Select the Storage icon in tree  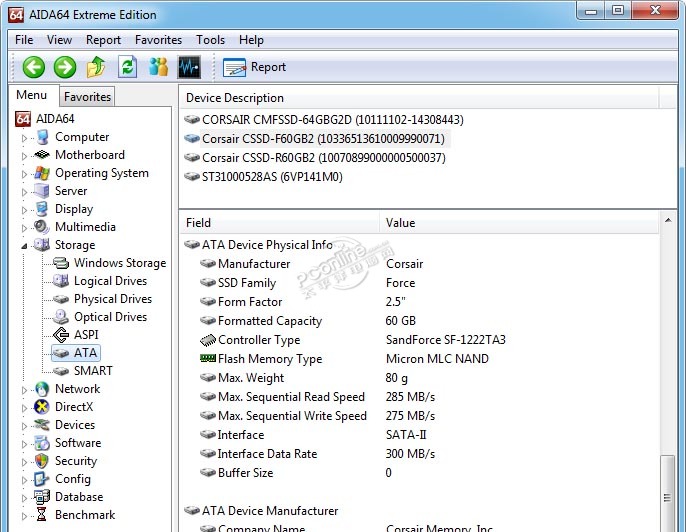click(42, 245)
